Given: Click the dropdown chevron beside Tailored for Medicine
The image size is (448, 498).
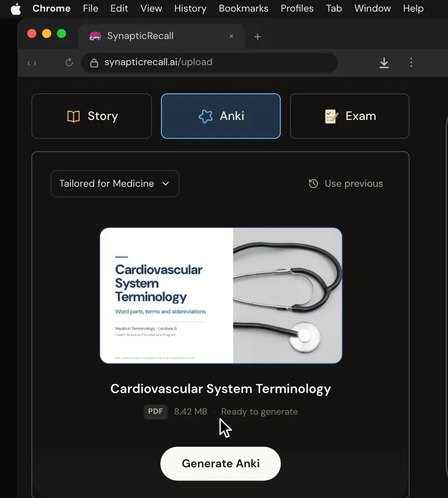Looking at the screenshot, I should coord(166,184).
